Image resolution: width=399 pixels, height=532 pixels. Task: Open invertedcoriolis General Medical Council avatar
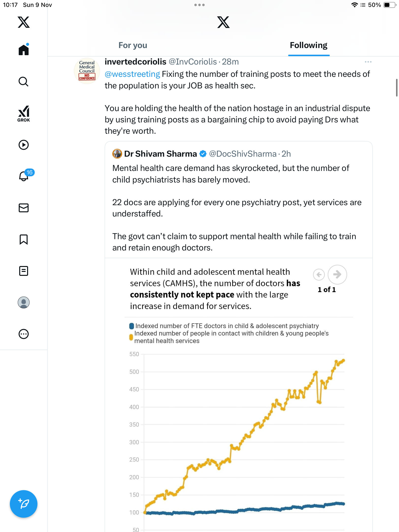pyautogui.click(x=87, y=71)
